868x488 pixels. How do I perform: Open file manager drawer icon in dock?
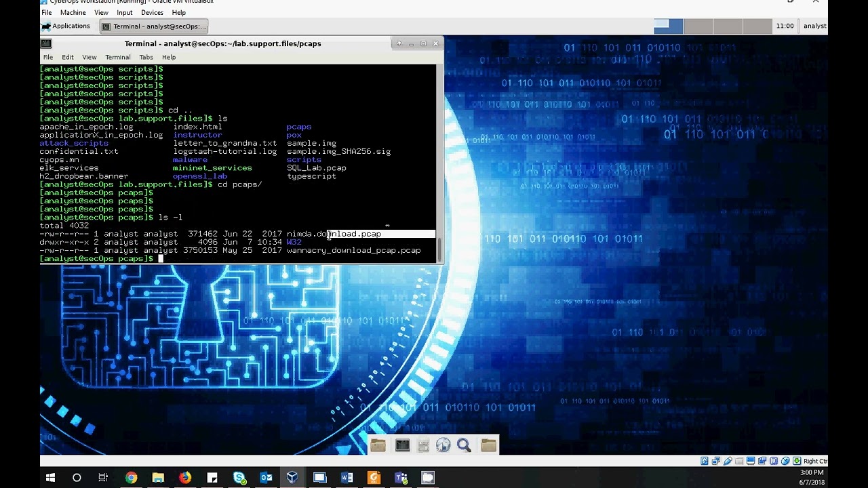(x=423, y=445)
